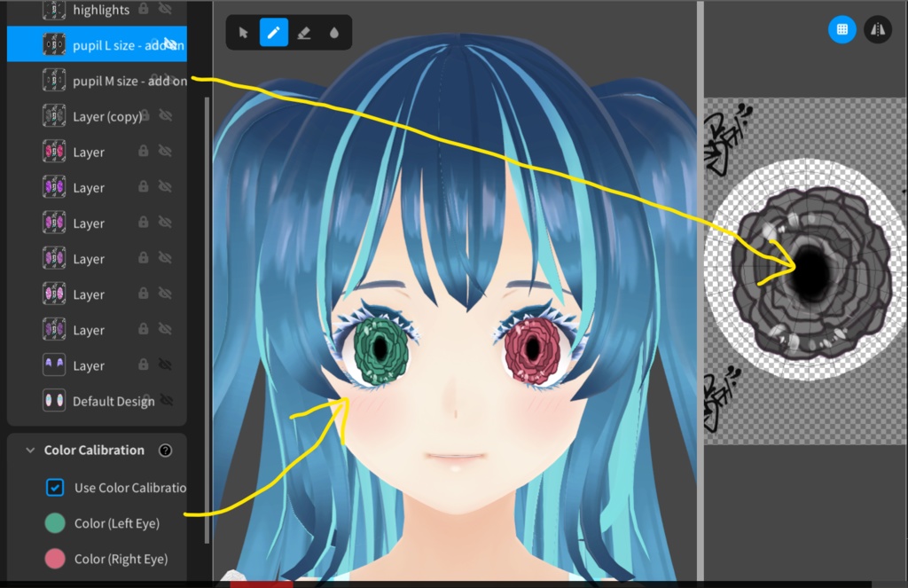
Task: Show the hidden highlights layer
Action: [165, 10]
